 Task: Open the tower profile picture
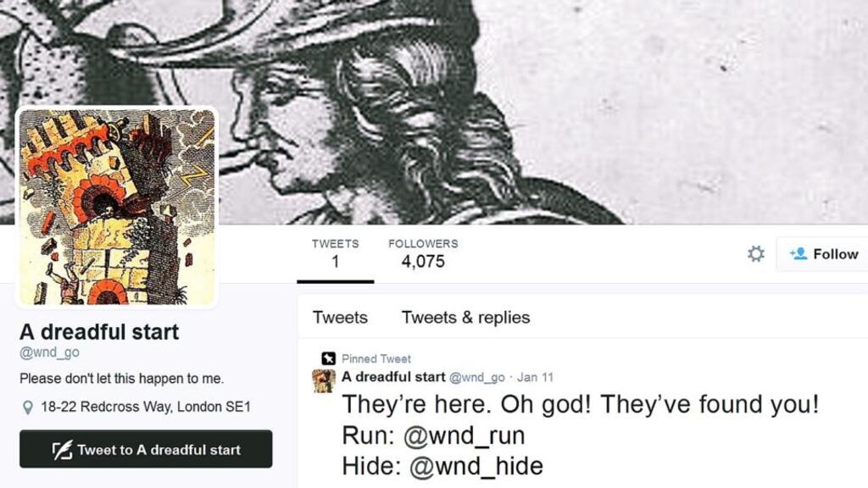[117, 207]
